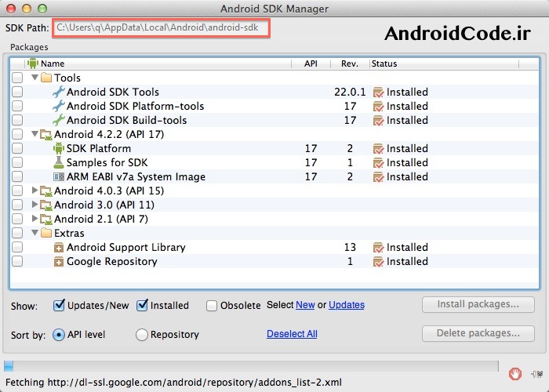Uncheck the Updates/New checkbox

(x=59, y=305)
